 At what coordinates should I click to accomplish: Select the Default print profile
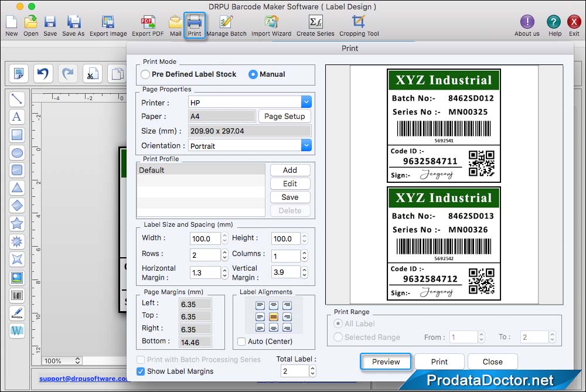(x=201, y=170)
